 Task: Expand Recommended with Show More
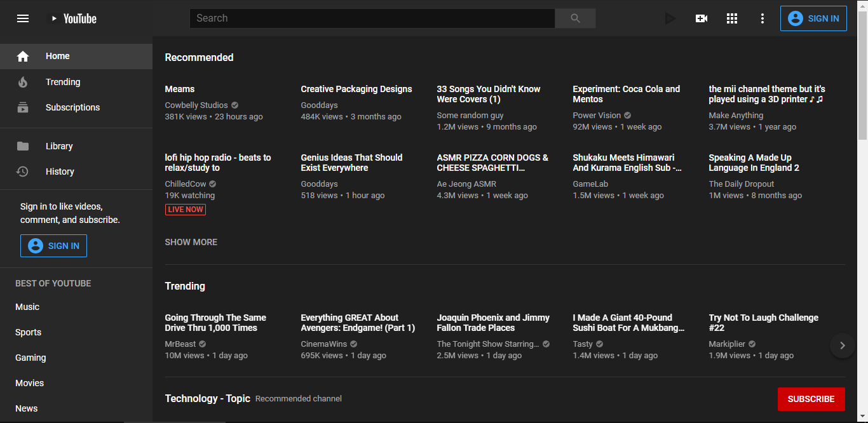point(191,242)
